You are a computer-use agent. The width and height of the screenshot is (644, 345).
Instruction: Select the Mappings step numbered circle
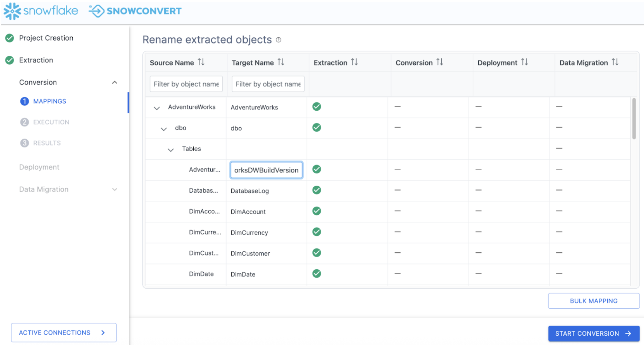click(24, 101)
